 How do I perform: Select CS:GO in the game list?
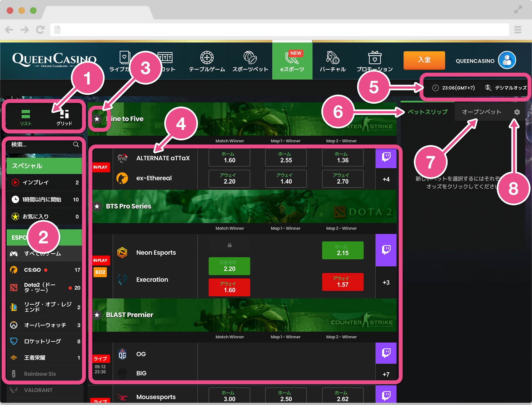44,270
